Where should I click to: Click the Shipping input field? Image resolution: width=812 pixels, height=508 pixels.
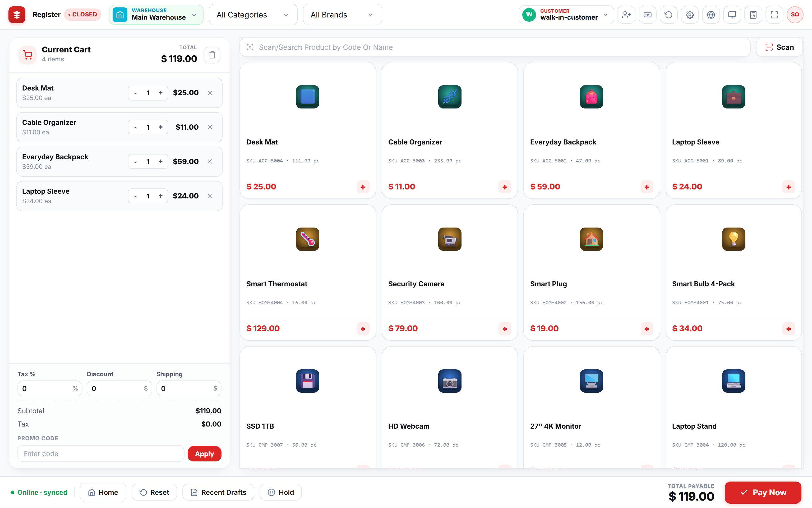tap(188, 388)
